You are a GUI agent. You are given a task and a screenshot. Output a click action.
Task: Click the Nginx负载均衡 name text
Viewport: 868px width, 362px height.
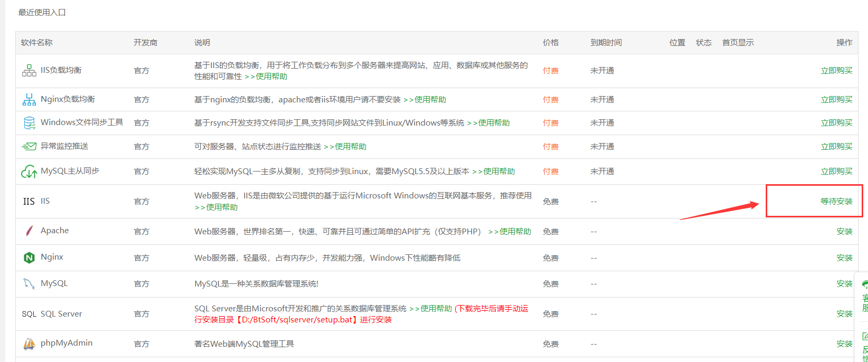(68, 99)
